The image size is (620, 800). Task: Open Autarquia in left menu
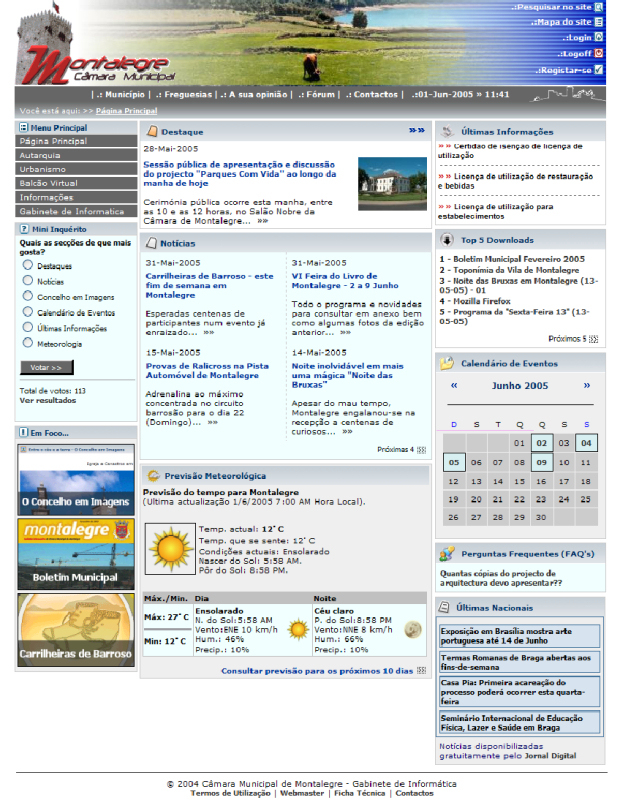tap(76, 155)
